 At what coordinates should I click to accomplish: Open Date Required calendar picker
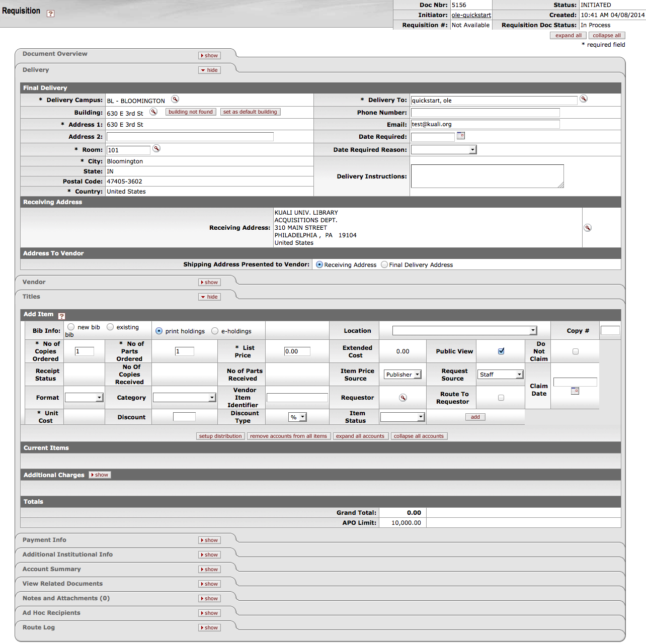tap(461, 136)
